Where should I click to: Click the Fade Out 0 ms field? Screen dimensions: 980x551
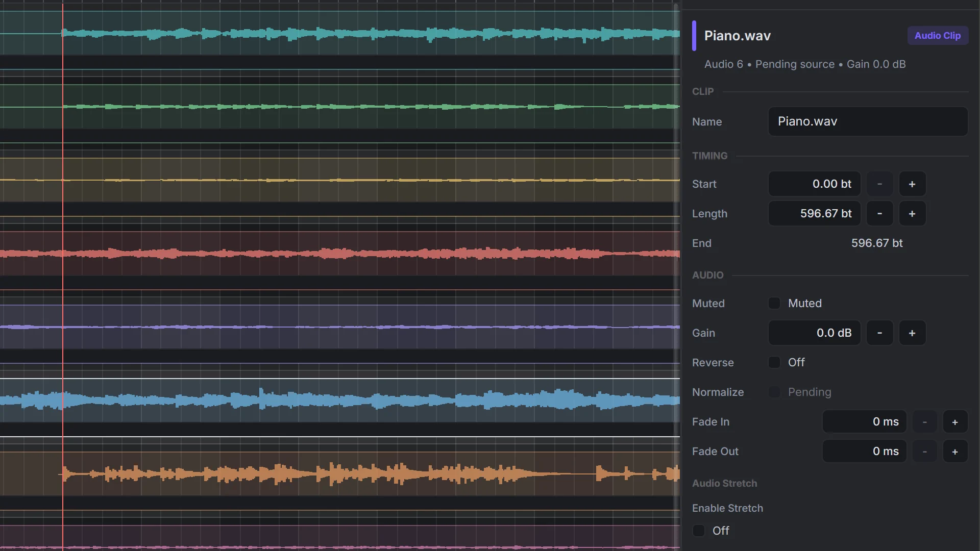[x=864, y=451]
